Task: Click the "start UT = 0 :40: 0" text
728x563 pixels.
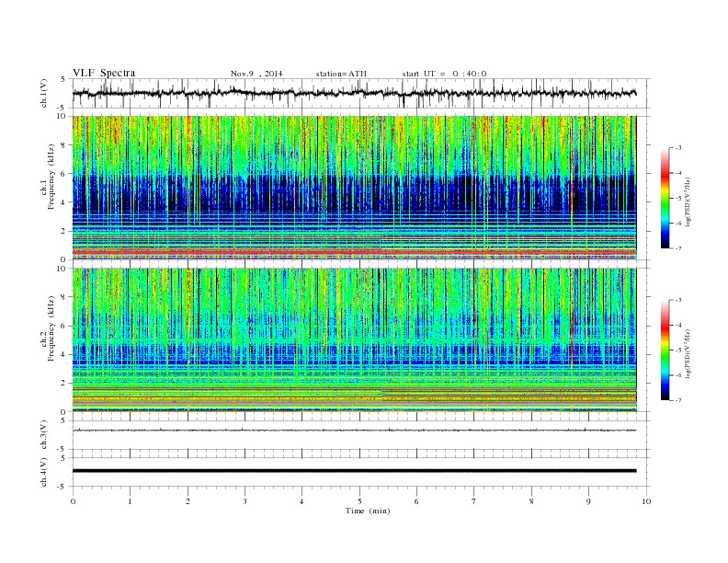Action: (x=444, y=74)
